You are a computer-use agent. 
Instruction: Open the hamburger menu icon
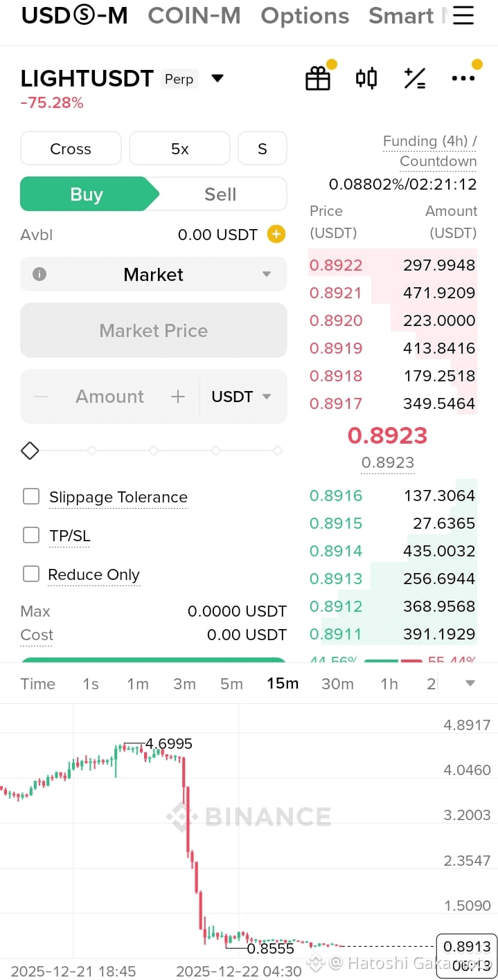click(463, 15)
